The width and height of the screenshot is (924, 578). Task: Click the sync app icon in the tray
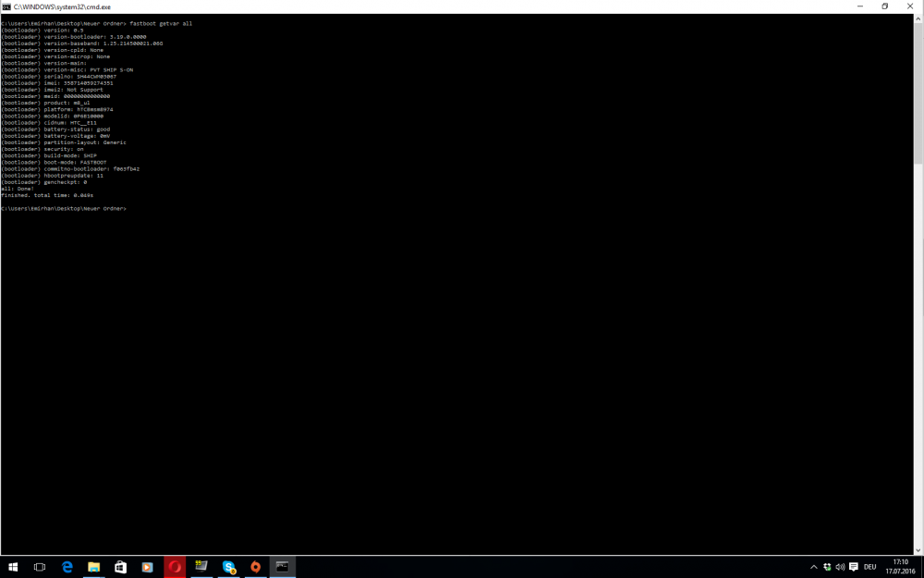[827, 566]
